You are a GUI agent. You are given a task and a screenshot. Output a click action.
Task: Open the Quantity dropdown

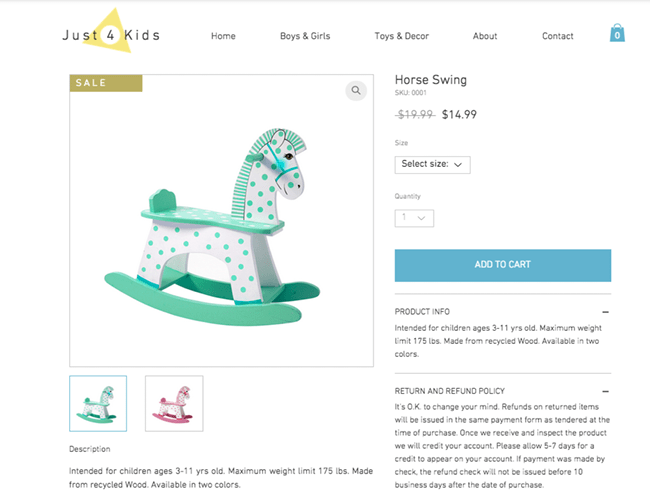click(x=414, y=218)
